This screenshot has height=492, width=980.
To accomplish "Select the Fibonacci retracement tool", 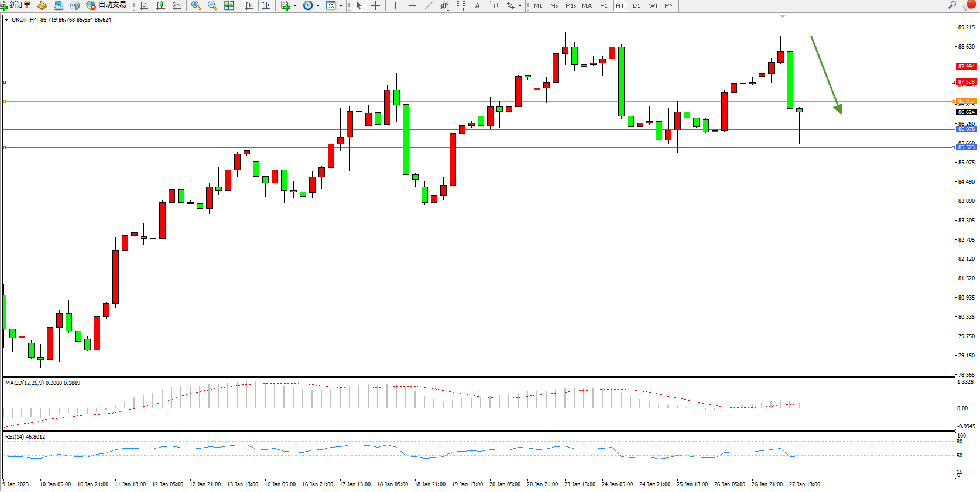I will (x=461, y=5).
